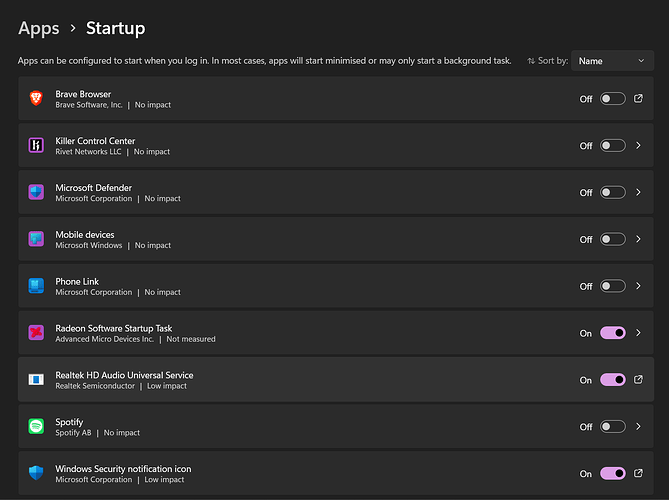Expand Killer Control Center details chevron
The width and height of the screenshot is (669, 500).
638,146
